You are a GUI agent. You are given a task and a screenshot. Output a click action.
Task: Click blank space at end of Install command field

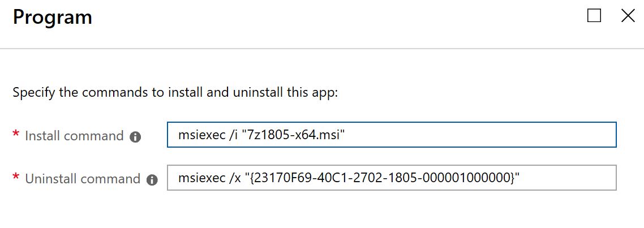[480, 134]
